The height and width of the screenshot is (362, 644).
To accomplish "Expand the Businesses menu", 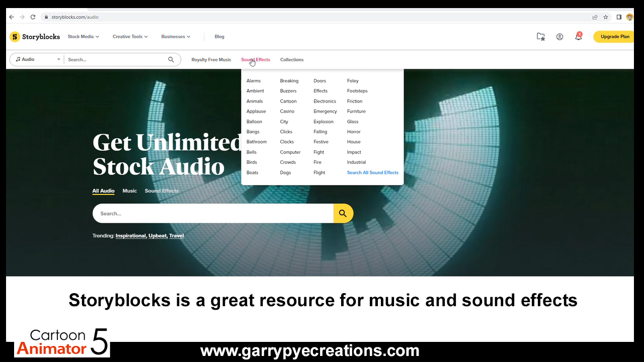I will click(176, 37).
